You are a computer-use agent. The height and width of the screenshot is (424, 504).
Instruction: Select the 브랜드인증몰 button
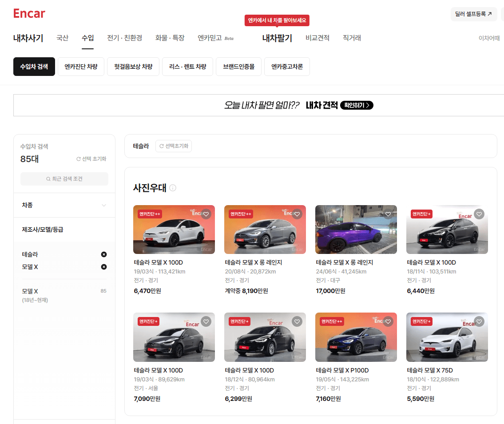pyautogui.click(x=239, y=67)
